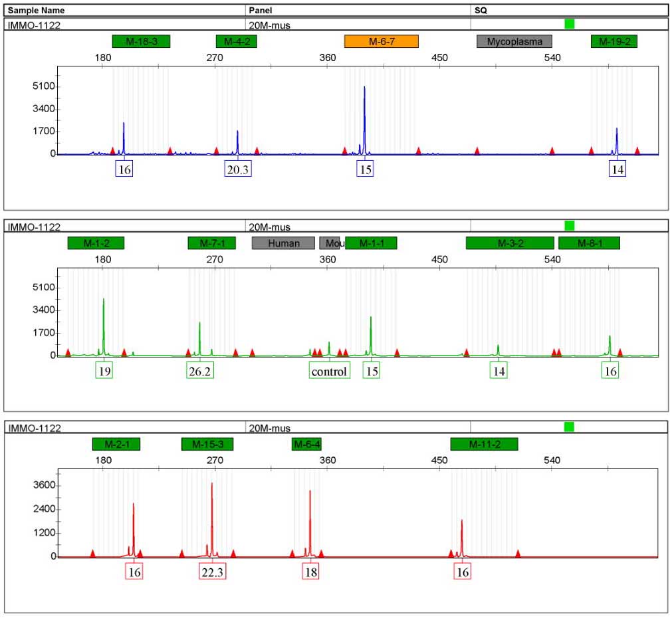672x618 pixels.
Task: Click allele call 14 under M-3-2
Action: 499,370
